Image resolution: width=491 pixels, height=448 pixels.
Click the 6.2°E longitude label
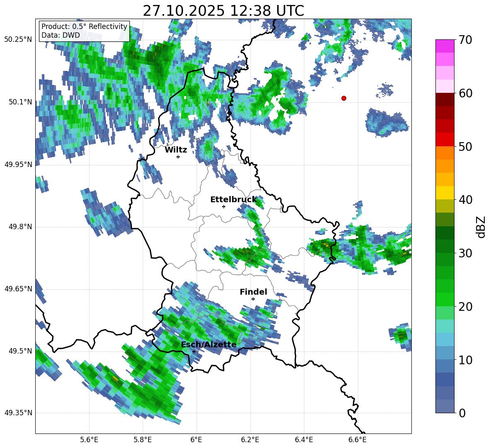(x=250, y=440)
